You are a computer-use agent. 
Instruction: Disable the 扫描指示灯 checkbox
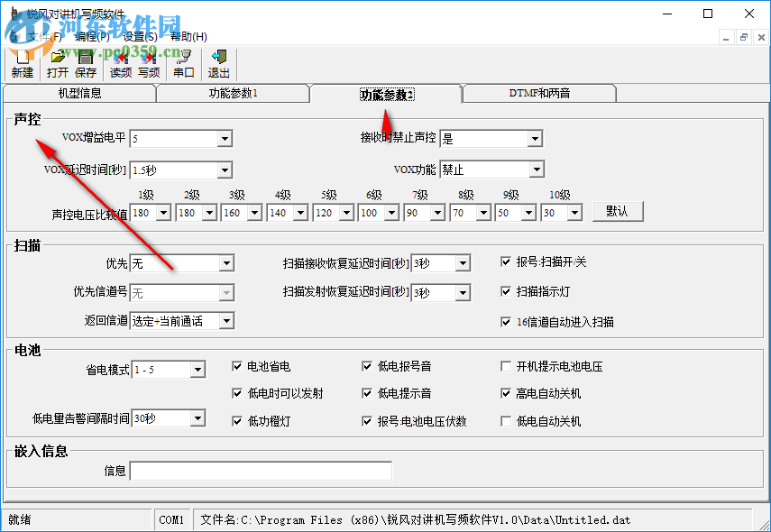click(506, 293)
